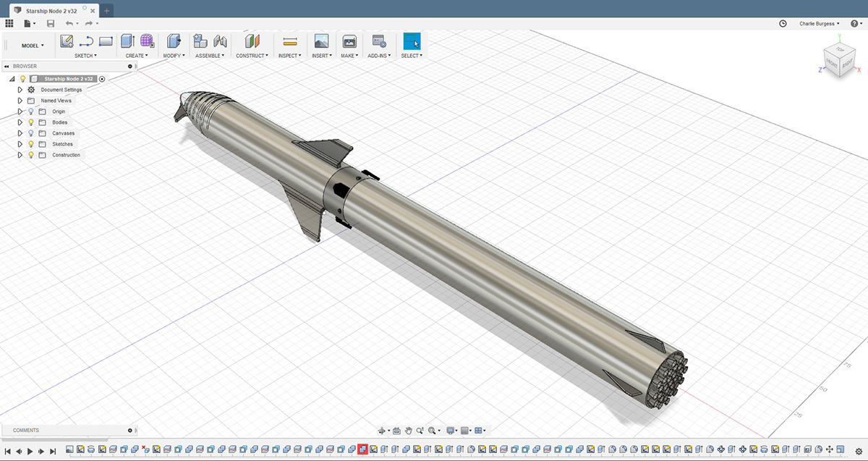
Task: Play the design timeline
Action: point(30,452)
